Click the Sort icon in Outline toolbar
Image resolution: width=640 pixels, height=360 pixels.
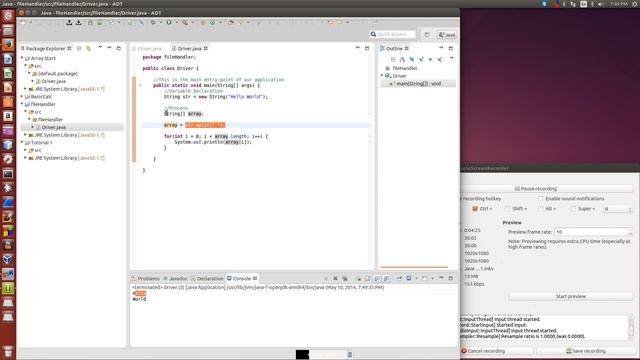point(402,59)
